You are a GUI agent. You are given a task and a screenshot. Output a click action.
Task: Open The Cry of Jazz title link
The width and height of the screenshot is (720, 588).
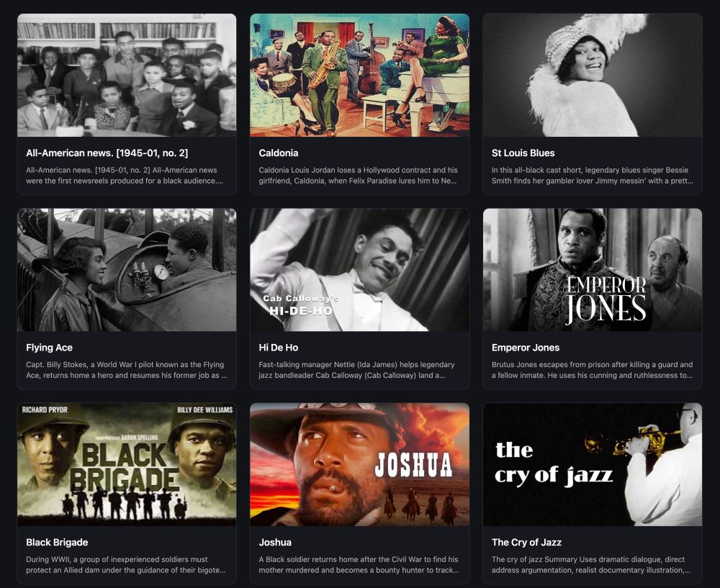[526, 542]
